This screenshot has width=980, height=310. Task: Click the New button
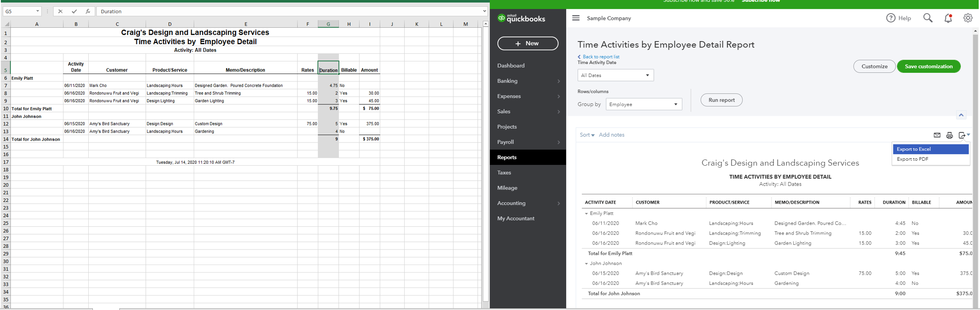(x=528, y=43)
